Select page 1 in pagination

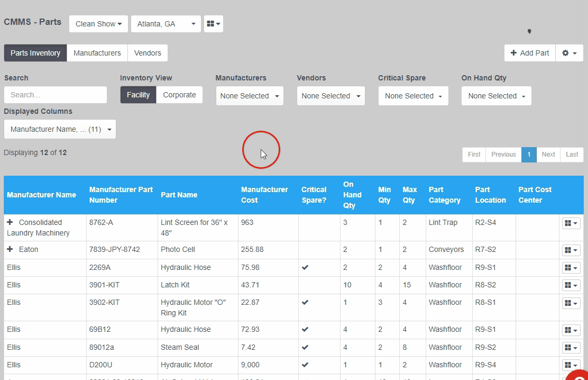click(529, 155)
